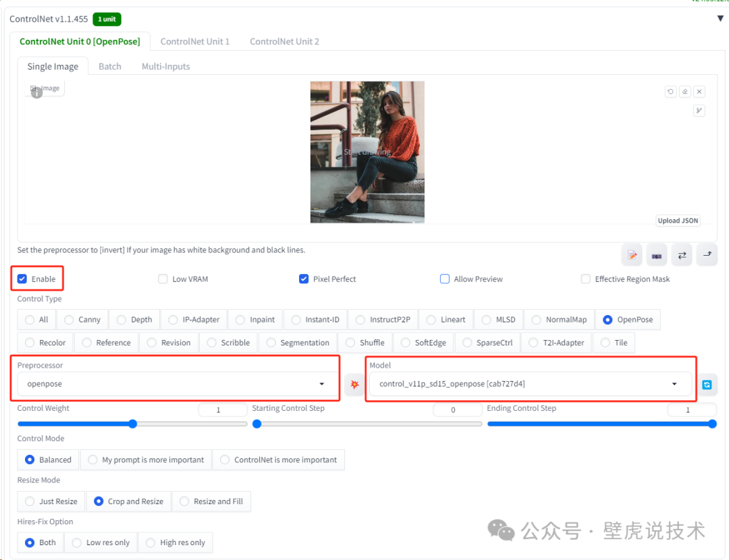Click the mirror webcam swap arrows icon
Image resolution: width=729 pixels, height=560 pixels.
[x=682, y=255]
